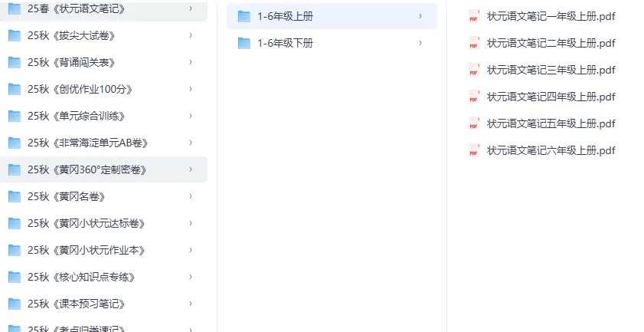The height and width of the screenshot is (332, 644).
Task: Select folder name 25秋《黄冈小状元作业本》
Action: pyautogui.click(x=87, y=250)
